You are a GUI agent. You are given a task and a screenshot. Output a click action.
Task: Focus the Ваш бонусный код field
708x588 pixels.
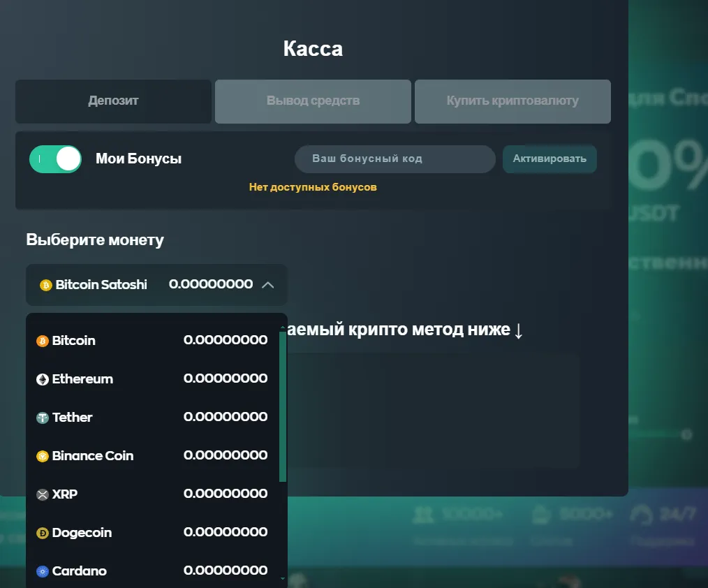point(395,159)
